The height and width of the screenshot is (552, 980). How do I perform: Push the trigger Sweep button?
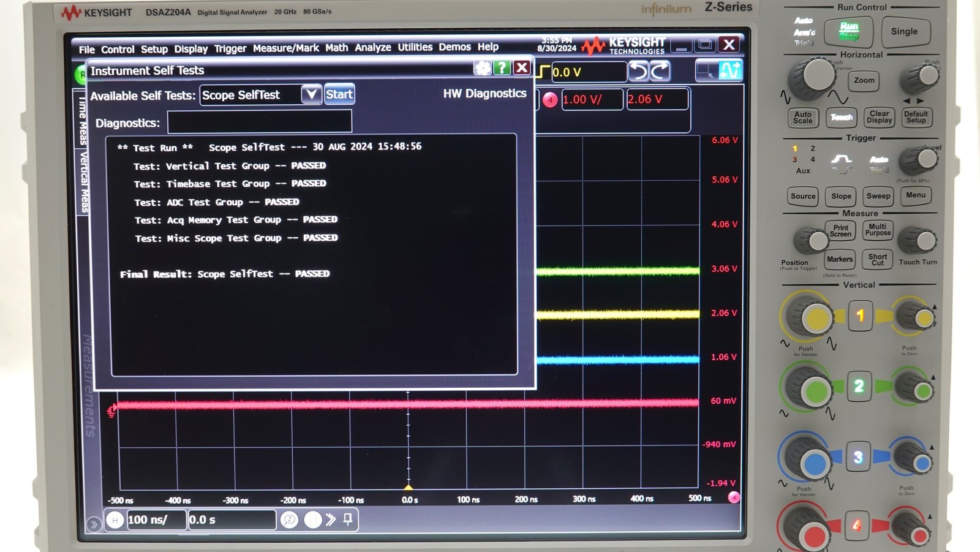878,196
